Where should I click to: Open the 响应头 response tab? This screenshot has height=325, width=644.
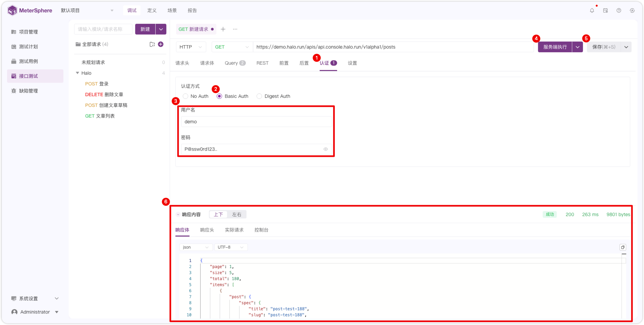click(x=207, y=230)
